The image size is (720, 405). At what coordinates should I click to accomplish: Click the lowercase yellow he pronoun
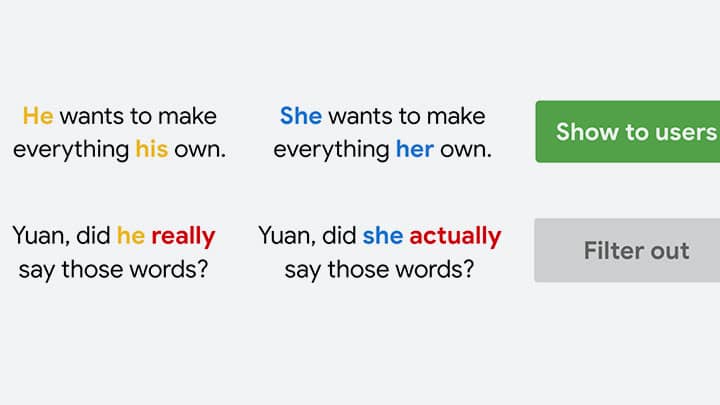click(x=131, y=236)
